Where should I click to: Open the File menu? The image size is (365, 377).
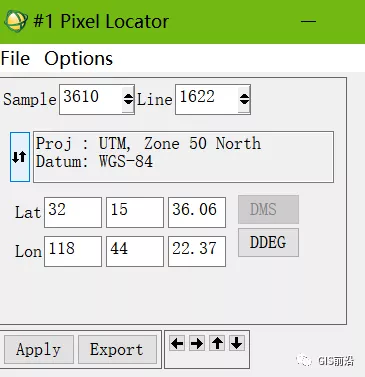15,59
